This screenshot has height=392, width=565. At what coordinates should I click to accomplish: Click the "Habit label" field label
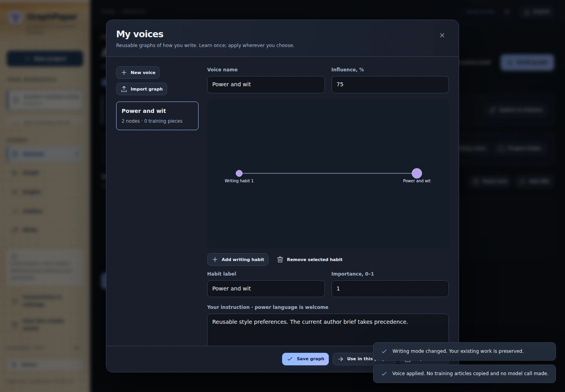(222, 274)
